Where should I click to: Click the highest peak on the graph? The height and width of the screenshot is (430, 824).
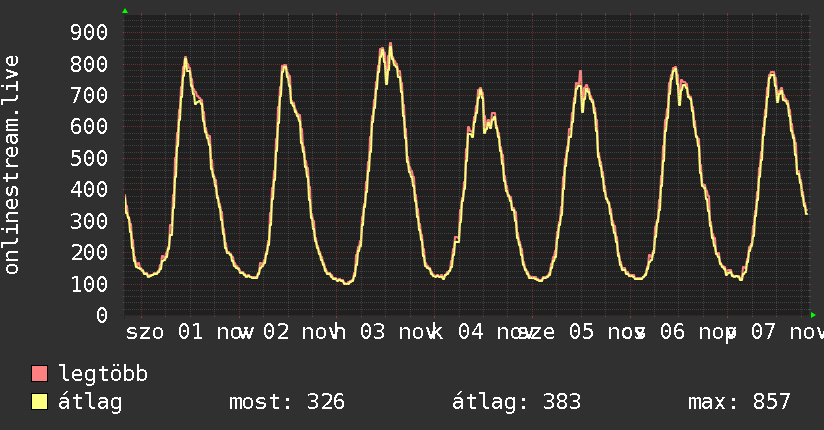(390, 44)
